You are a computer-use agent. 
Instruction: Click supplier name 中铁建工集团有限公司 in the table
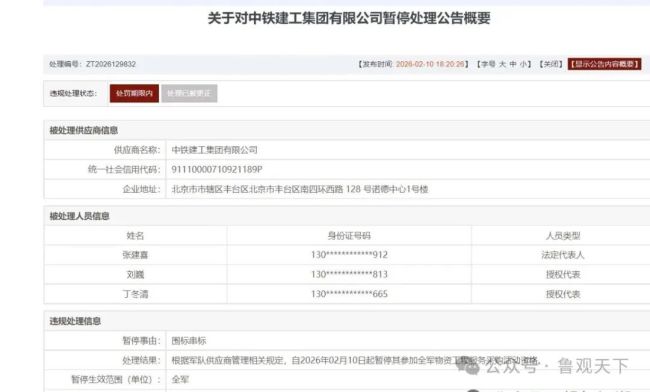(214, 150)
